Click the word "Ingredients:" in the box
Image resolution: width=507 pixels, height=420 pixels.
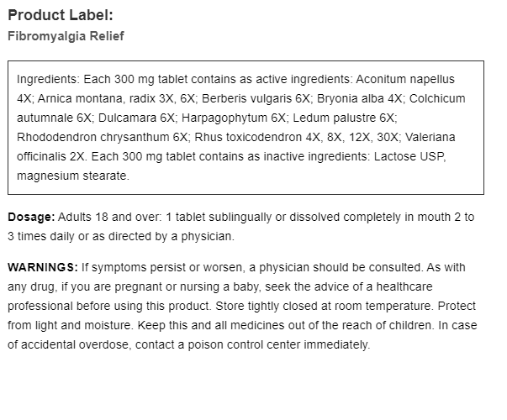tap(47, 79)
